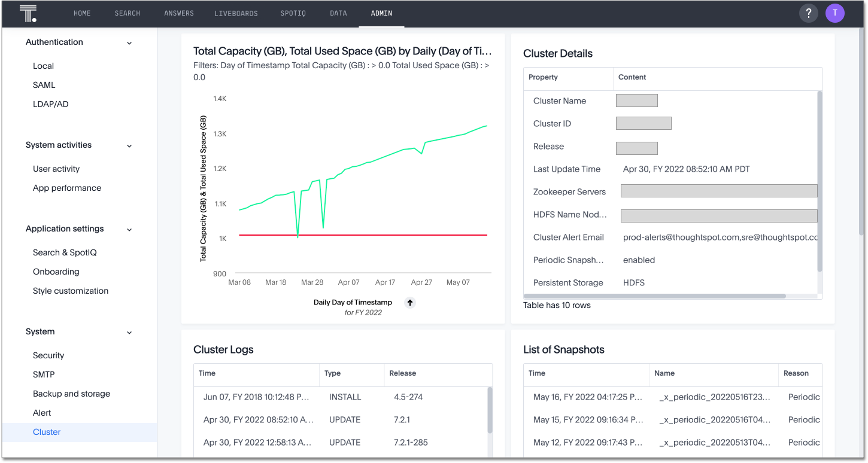Click the drill-up arrow below the capacity chart

pyautogui.click(x=410, y=303)
